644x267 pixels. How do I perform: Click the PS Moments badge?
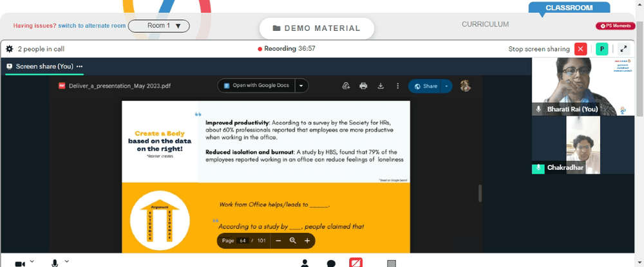click(x=615, y=26)
